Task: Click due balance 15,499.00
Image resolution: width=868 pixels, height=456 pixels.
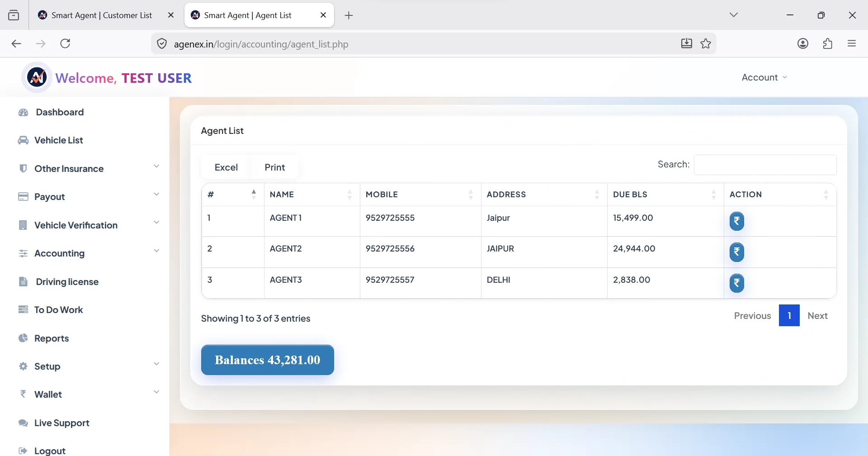Action: [633, 218]
